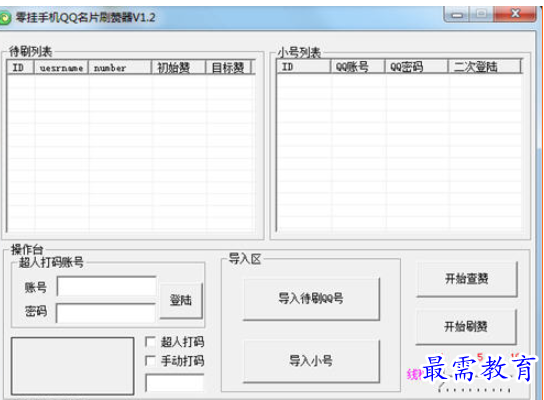Image resolution: width=544 pixels, height=400 pixels.
Task: Focus the 账号 input field
Action: (x=107, y=286)
